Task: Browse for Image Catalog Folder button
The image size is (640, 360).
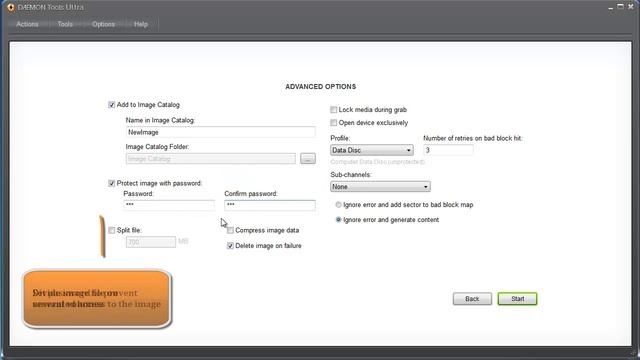Action: (x=308, y=159)
